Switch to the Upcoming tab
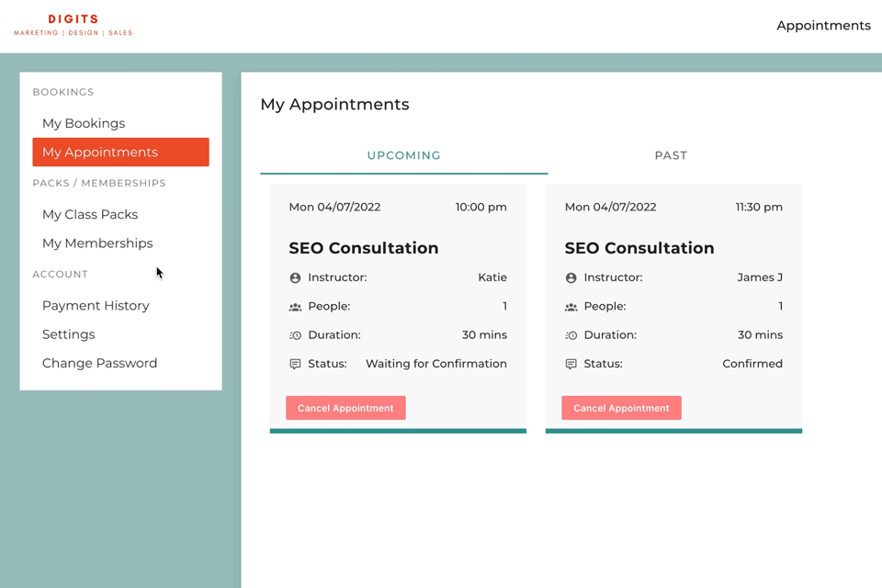The height and width of the screenshot is (588, 882). (404, 155)
